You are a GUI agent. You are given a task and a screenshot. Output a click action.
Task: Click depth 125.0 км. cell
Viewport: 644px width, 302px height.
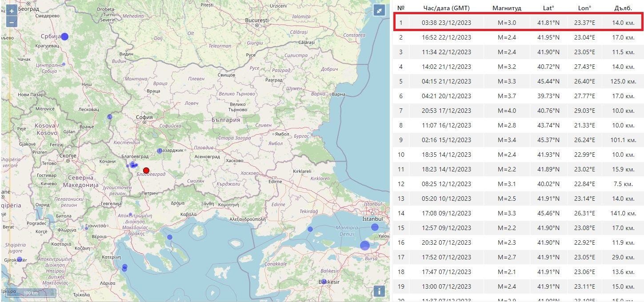coord(623,81)
